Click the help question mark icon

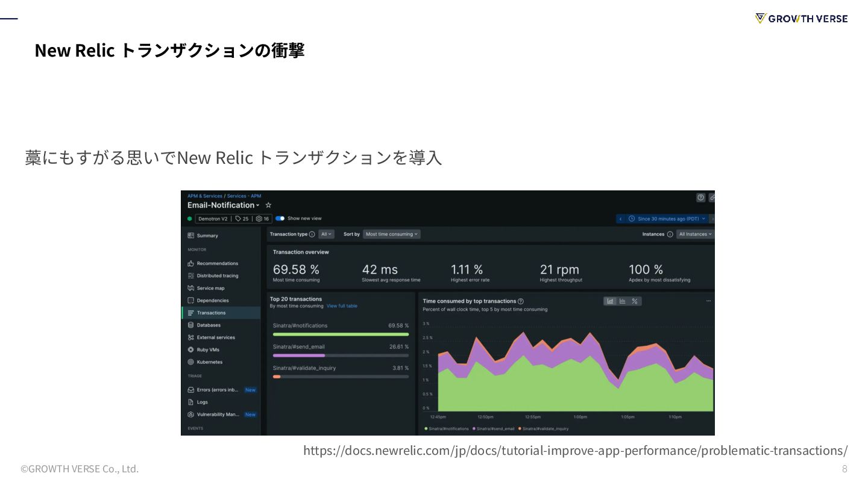700,198
